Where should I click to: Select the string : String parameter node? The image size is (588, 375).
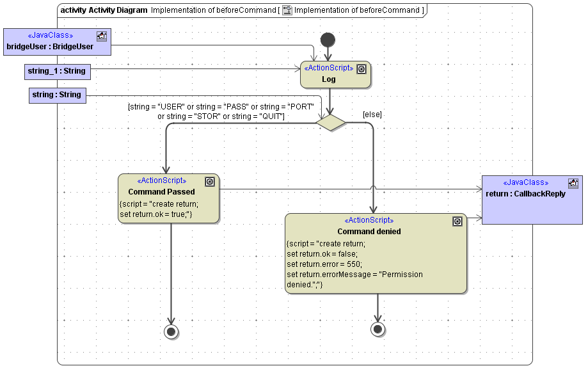click(57, 95)
